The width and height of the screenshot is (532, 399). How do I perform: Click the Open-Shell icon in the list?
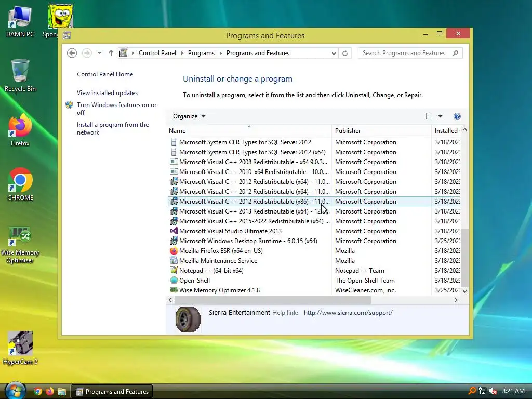(174, 280)
